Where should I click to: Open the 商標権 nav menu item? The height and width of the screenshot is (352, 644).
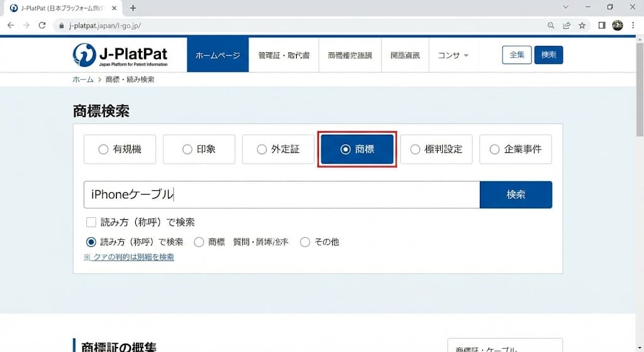point(350,55)
